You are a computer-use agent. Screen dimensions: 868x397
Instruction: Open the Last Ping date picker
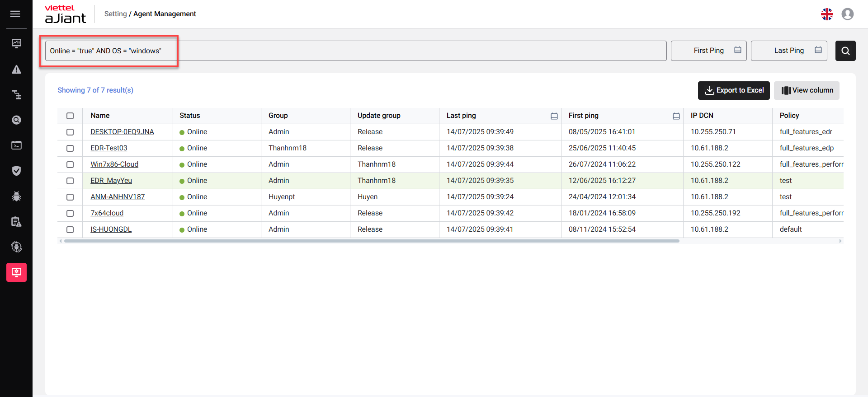[x=788, y=51]
